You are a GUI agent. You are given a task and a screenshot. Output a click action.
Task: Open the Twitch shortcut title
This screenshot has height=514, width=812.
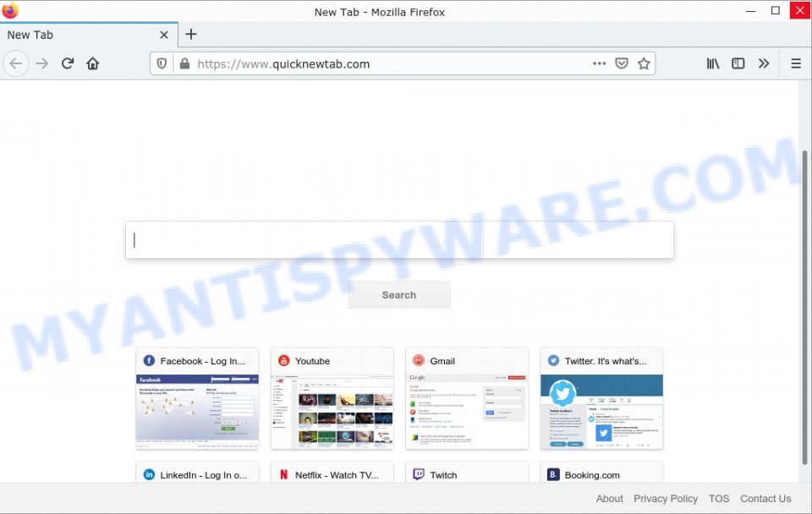click(443, 475)
